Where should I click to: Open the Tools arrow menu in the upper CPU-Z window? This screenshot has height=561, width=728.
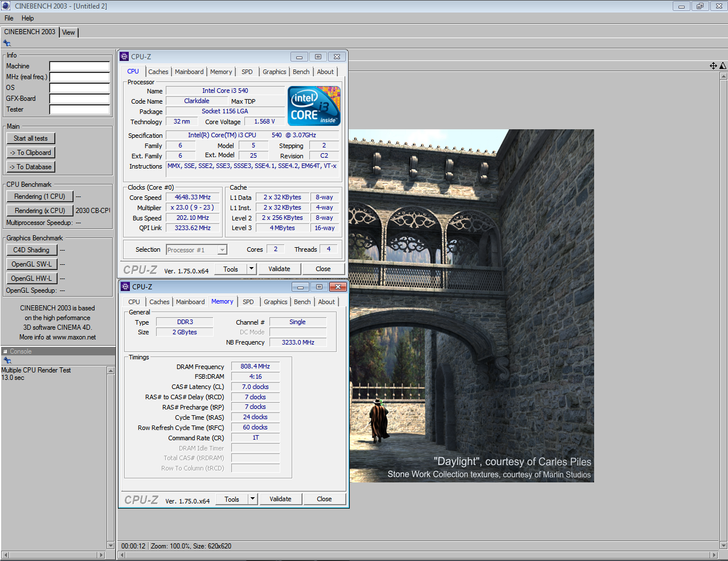(x=251, y=269)
